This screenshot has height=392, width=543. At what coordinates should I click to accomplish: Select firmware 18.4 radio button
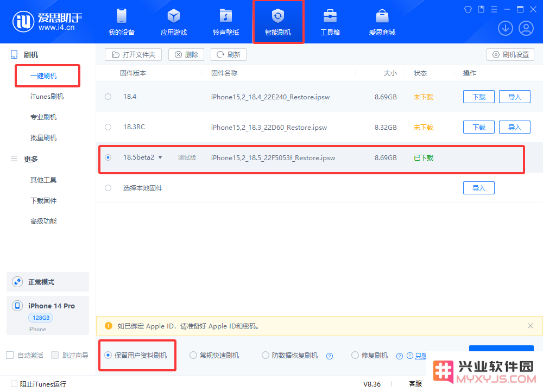(108, 97)
